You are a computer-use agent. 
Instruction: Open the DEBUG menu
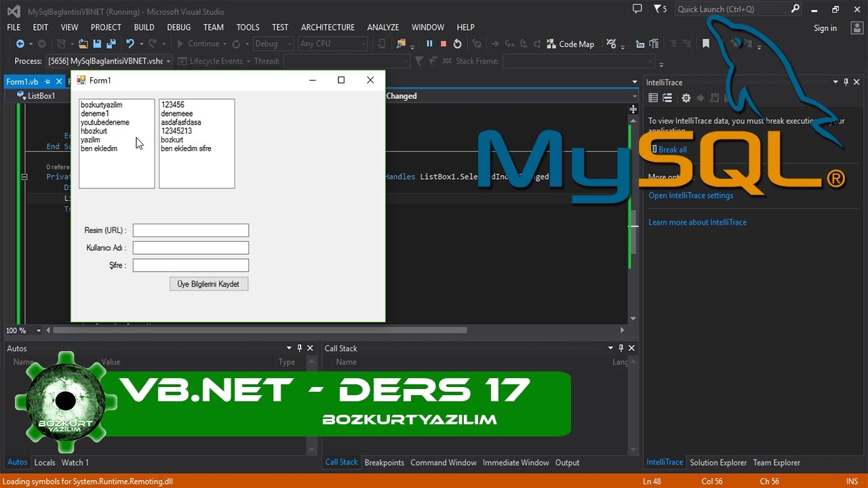[178, 27]
